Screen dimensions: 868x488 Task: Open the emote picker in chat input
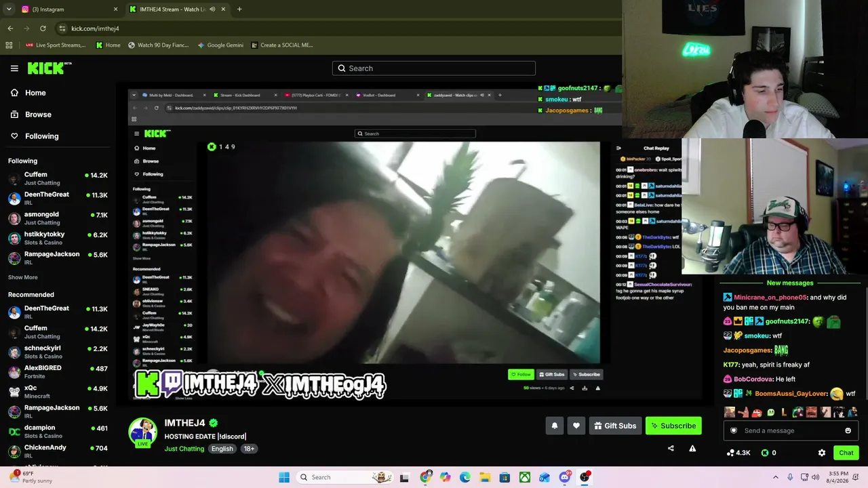pos(848,430)
